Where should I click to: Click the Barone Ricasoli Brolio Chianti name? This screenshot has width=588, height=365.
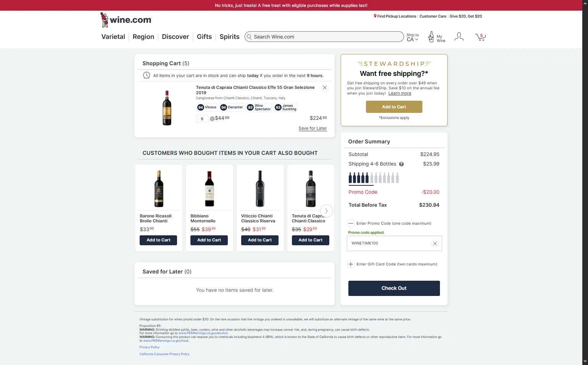pos(156,219)
